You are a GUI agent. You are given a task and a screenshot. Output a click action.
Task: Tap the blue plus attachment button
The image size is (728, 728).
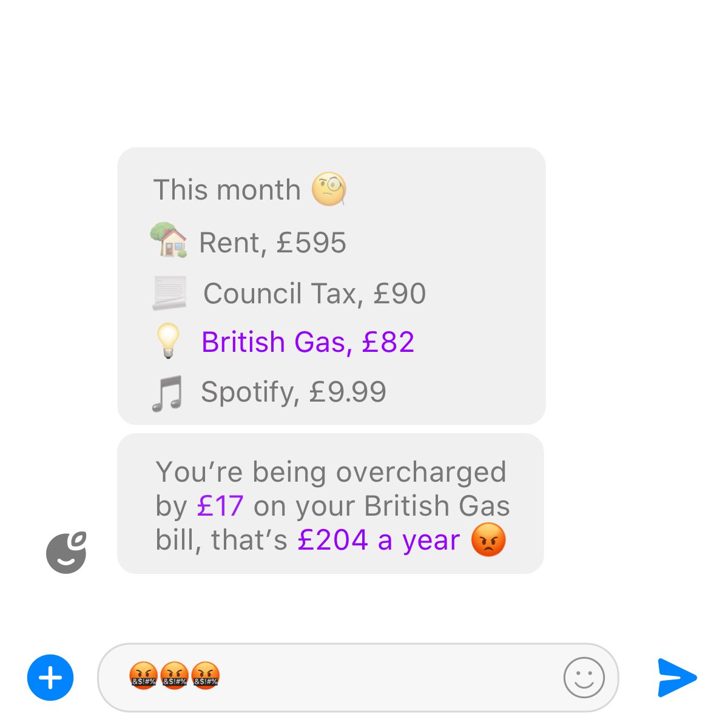point(50,678)
